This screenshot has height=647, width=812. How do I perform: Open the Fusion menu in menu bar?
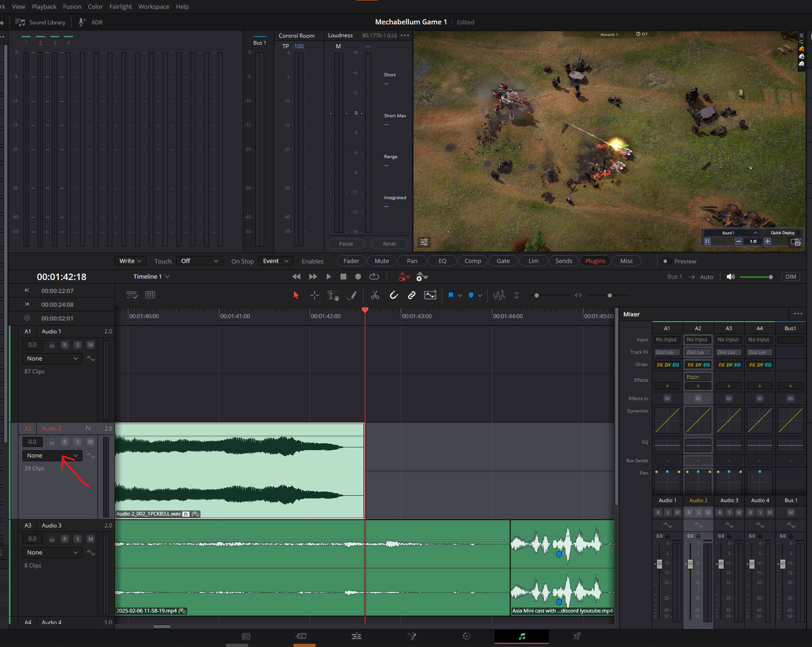pos(72,6)
